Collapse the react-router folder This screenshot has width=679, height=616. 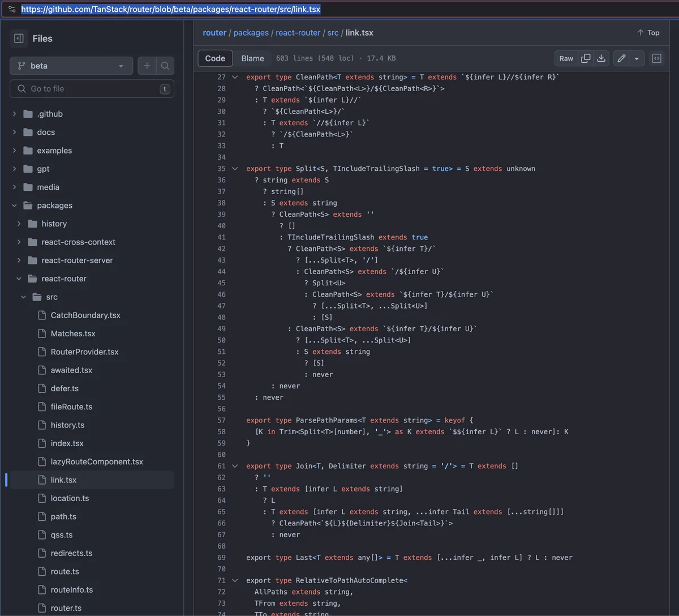pyautogui.click(x=19, y=279)
